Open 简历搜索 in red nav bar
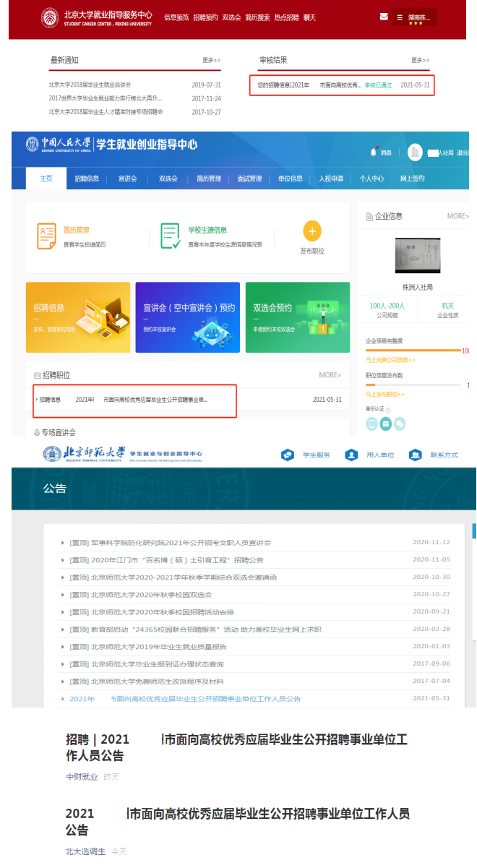Screen dimensions: 477x868 point(257,17)
